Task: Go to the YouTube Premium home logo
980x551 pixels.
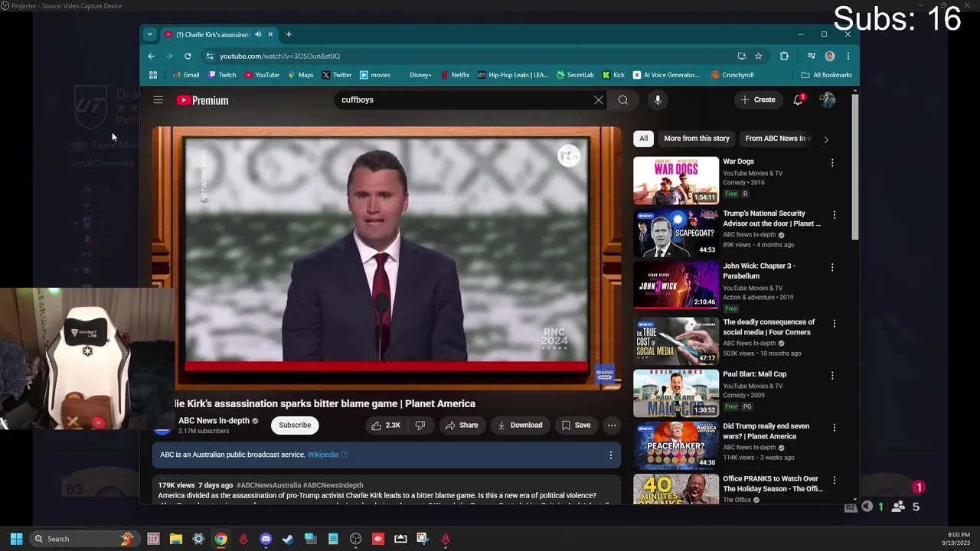Action: [202, 100]
